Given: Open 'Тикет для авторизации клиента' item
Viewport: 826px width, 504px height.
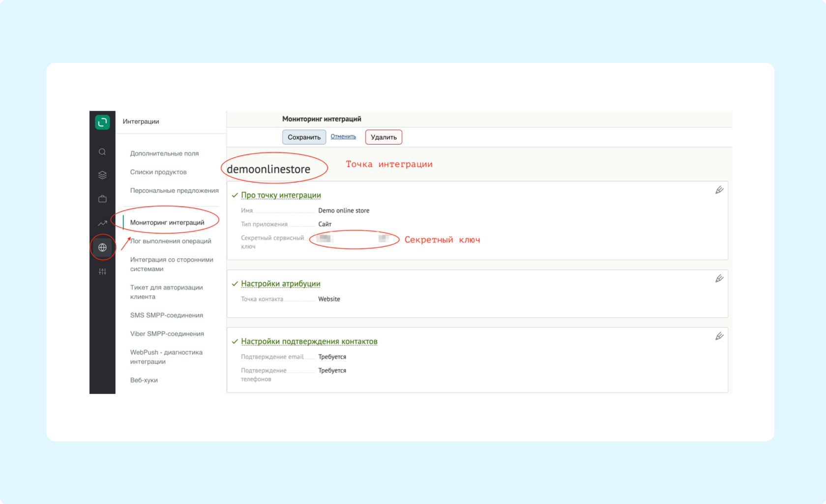Looking at the screenshot, I should tap(166, 292).
